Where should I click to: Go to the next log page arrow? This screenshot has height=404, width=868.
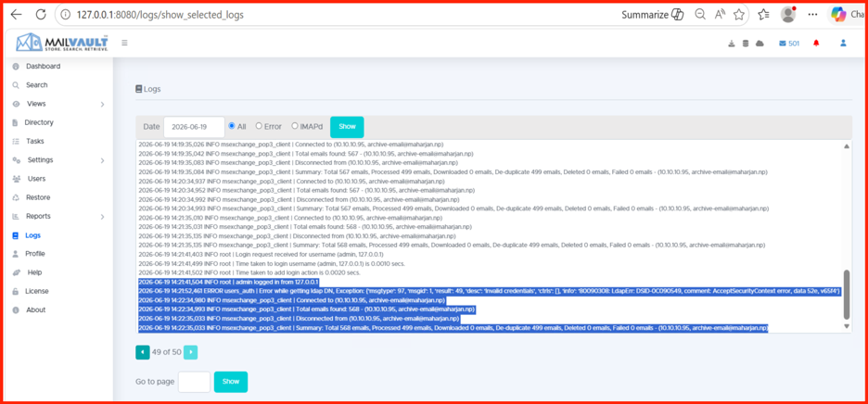coord(190,351)
